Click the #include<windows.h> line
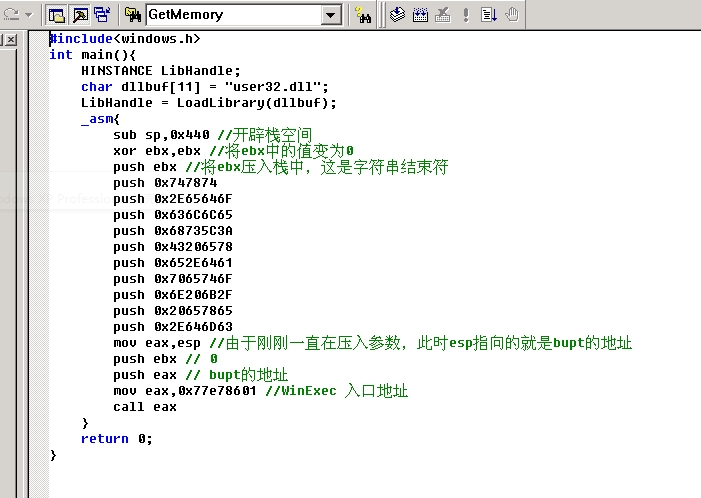 (x=125, y=39)
